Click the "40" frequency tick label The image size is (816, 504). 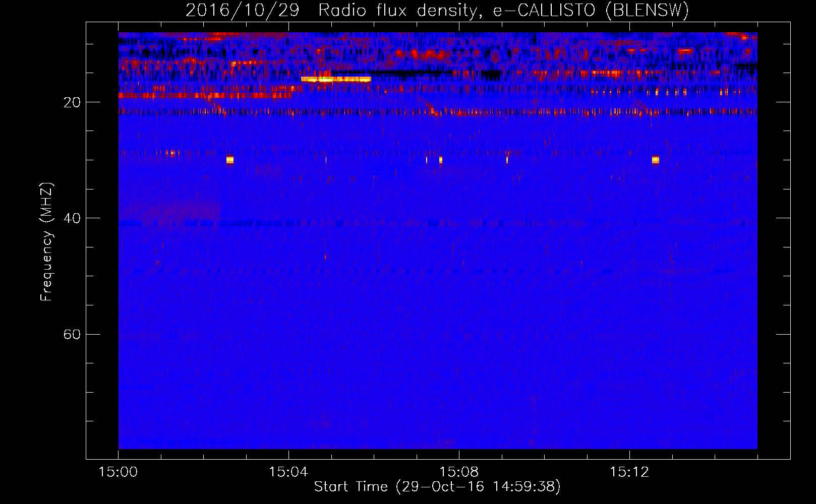pyautogui.click(x=72, y=218)
